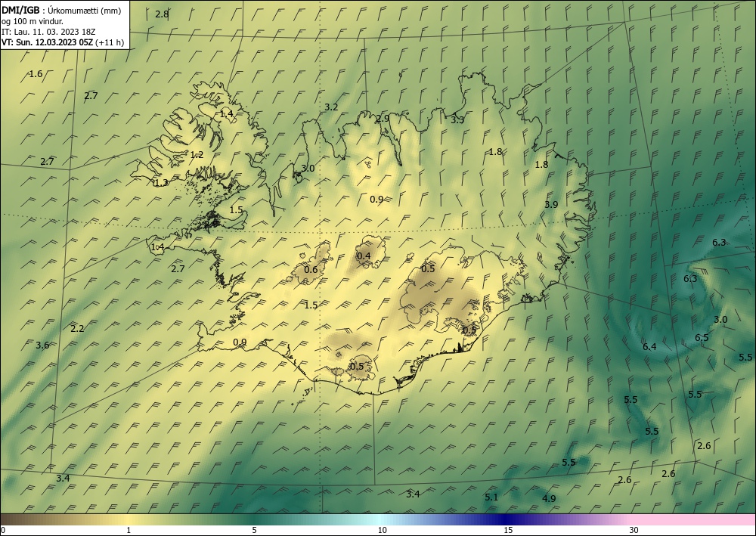Select the 'VT: Sun. 12.03.2023 05Z' valid time
The width and height of the screenshot is (756, 536).
47,42
